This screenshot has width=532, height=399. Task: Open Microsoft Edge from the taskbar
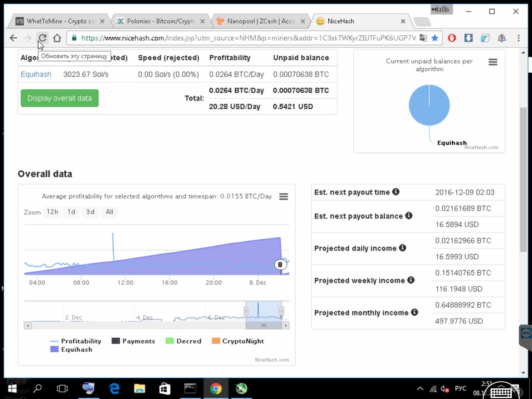[x=114, y=389]
